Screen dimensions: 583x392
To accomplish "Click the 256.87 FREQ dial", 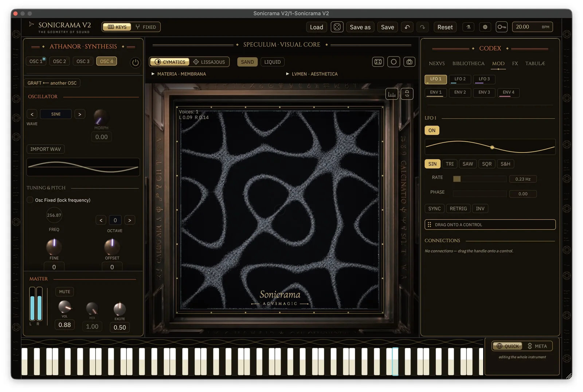I will click(54, 215).
